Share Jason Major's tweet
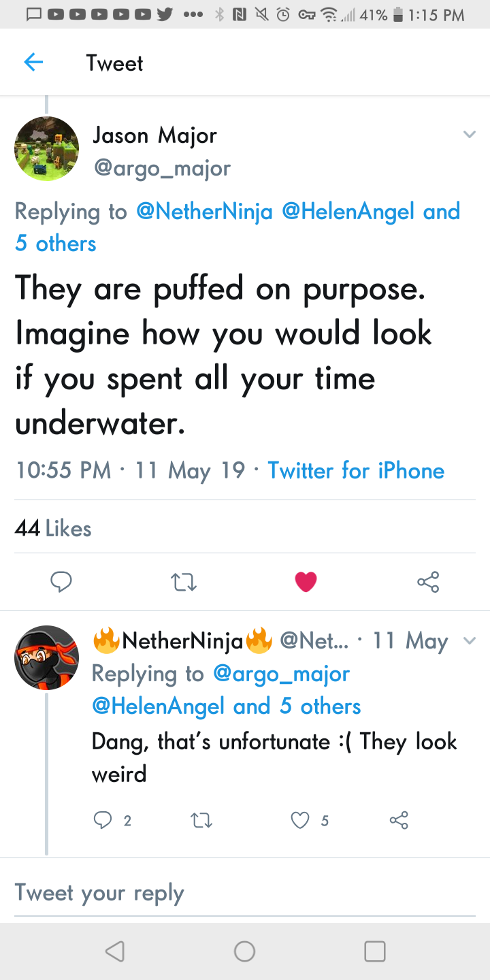 tap(428, 582)
